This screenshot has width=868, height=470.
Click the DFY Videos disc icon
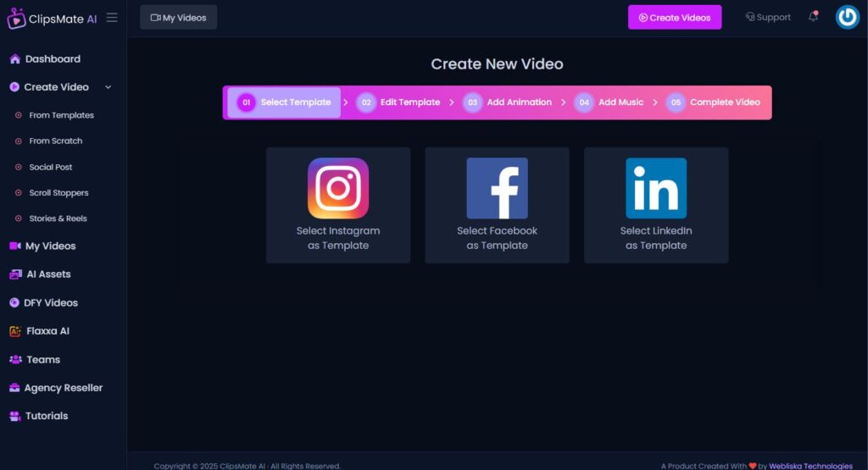click(14, 302)
